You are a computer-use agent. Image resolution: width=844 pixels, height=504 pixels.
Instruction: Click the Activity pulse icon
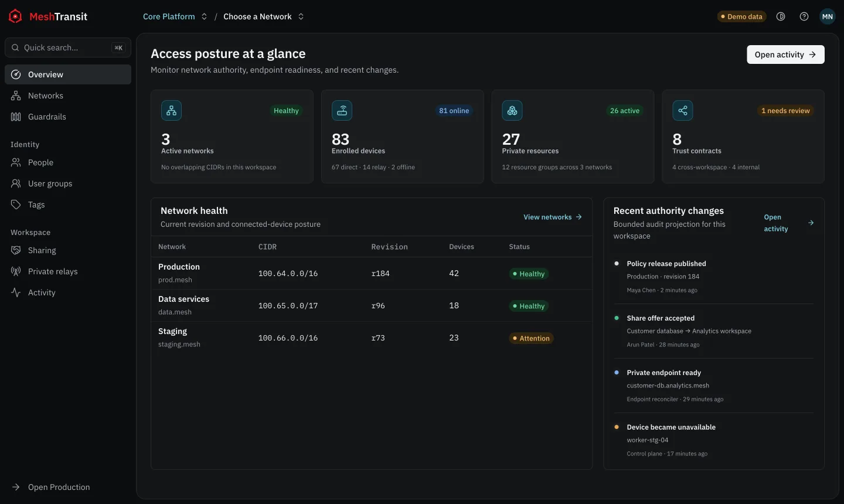pos(16,292)
